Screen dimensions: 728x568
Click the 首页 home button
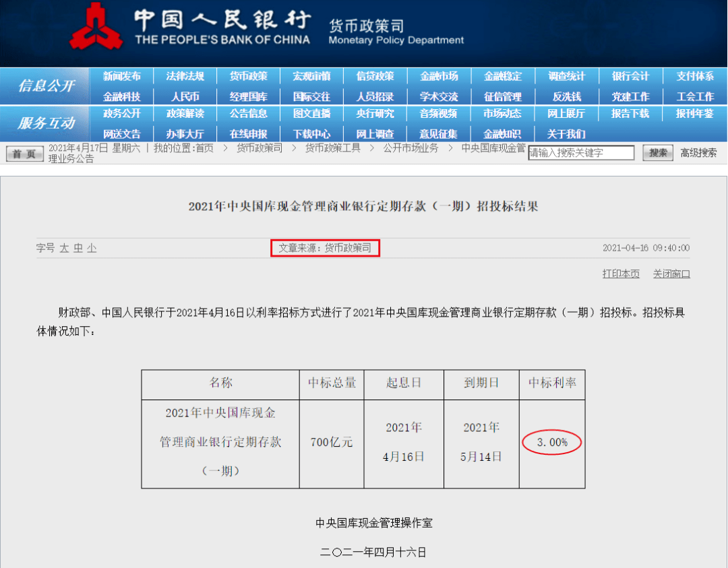(25, 154)
